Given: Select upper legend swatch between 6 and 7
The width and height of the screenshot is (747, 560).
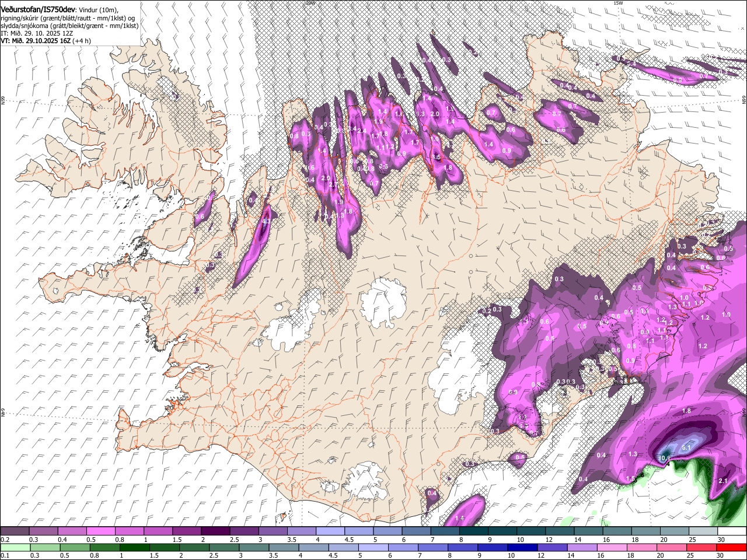Looking at the screenshot, I should (416, 531).
